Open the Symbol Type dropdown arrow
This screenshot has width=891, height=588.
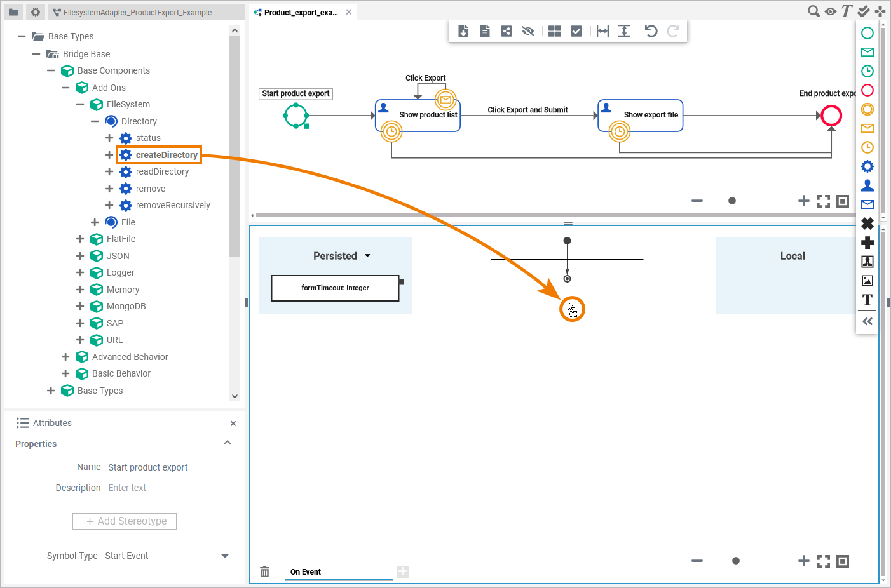pyautogui.click(x=224, y=556)
